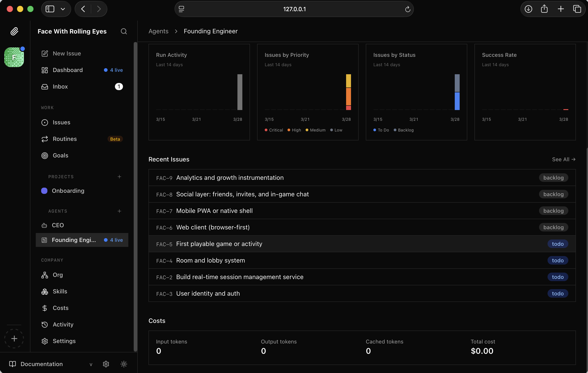This screenshot has height=373, width=588.
Task: Click the browser address bar showing 127.0.0.1
Action: [x=294, y=9]
